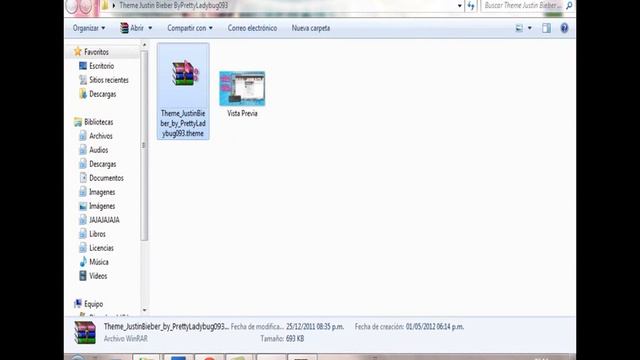This screenshot has width=640, height=360.
Task: Click the navigation pane scroll up arrow
Action: point(144,44)
